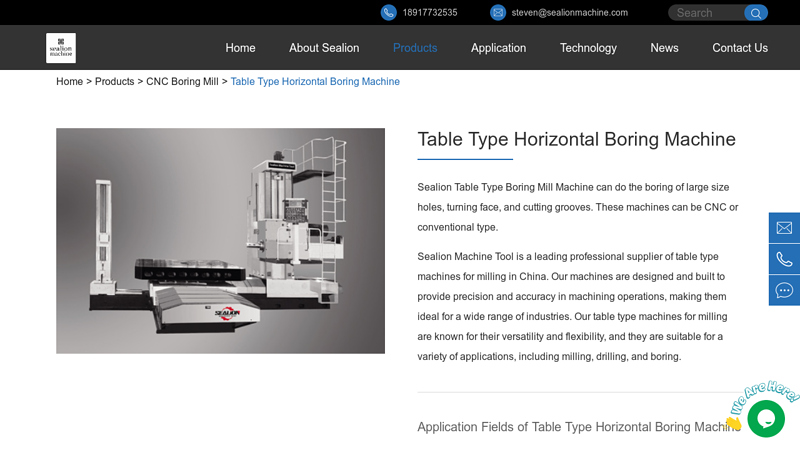
Task: Open the green live chat bubble
Action: tap(766, 419)
